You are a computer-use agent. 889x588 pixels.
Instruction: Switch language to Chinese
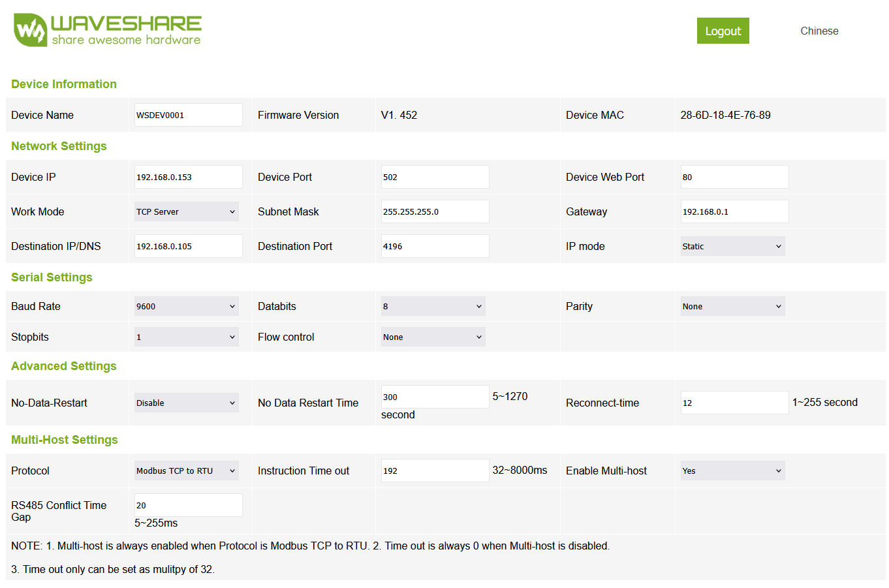[819, 31]
